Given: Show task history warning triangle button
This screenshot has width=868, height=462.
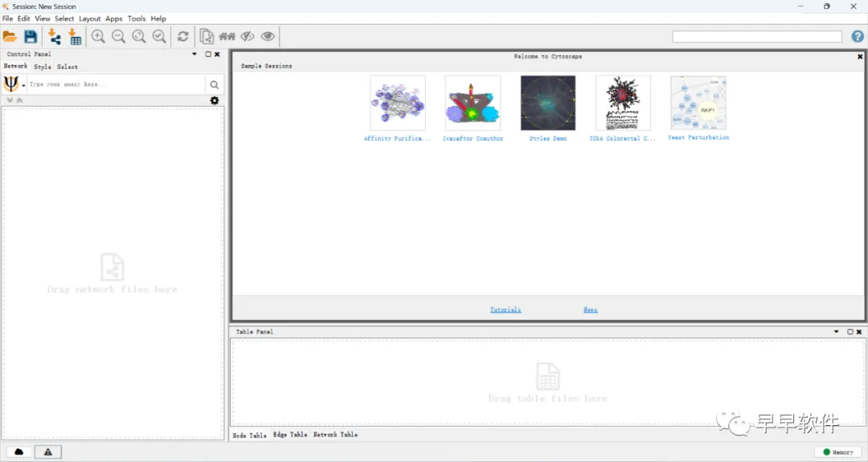Looking at the screenshot, I should point(48,452).
